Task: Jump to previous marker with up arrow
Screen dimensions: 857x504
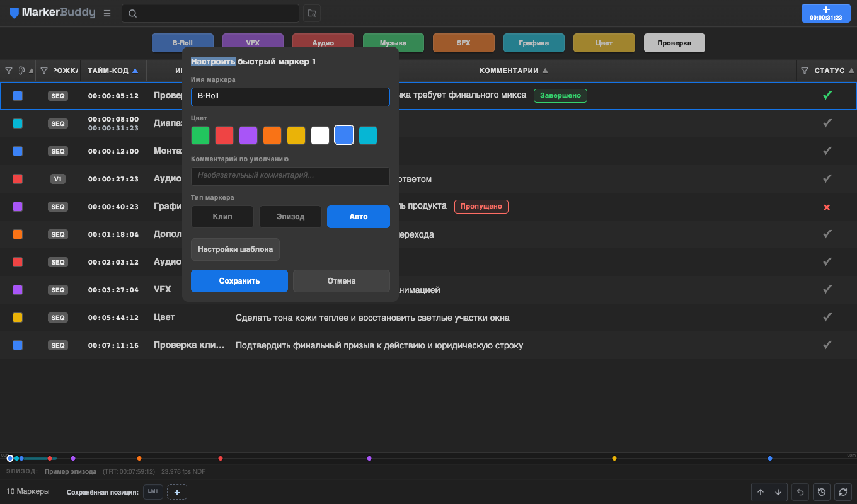Action: click(x=761, y=492)
